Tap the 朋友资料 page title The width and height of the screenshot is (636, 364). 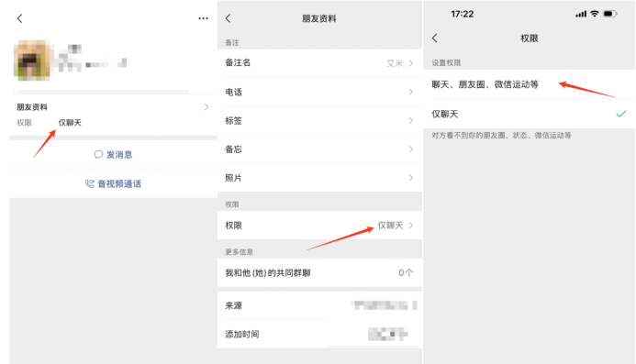point(318,18)
